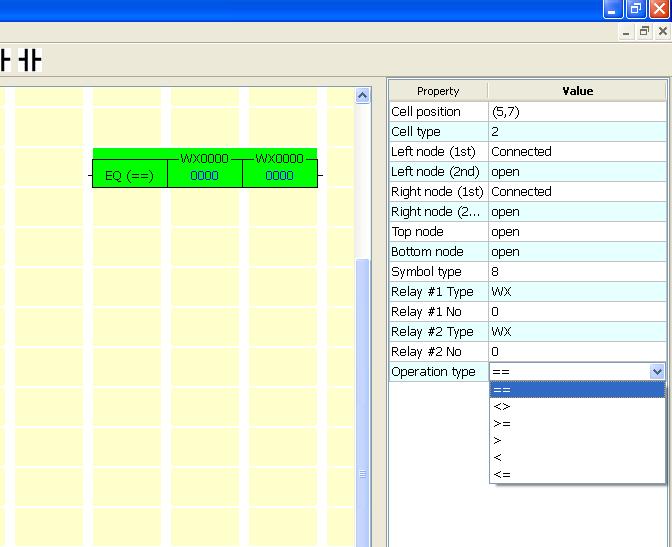Restore the inner document window
Image resolution: width=672 pixels, height=547 pixels.
tap(644, 32)
